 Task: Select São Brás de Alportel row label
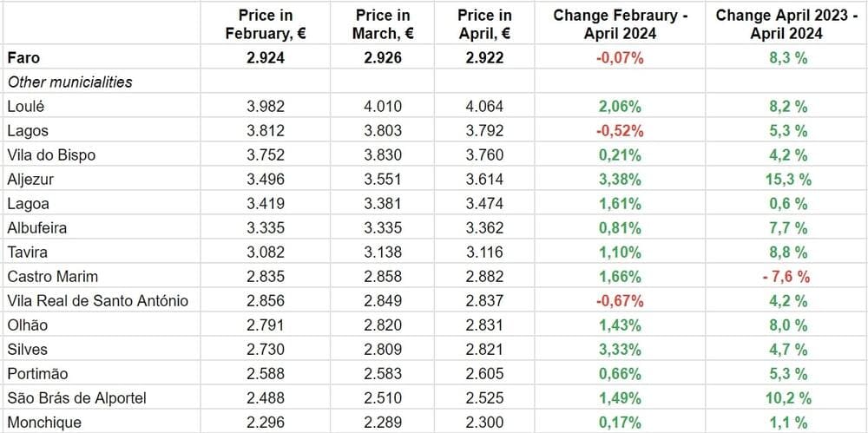coord(76,398)
